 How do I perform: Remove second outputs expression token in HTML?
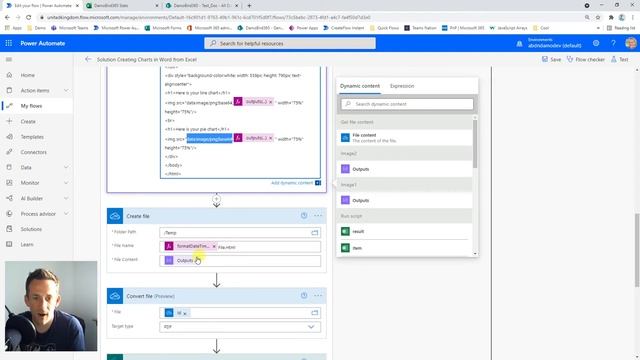(271, 138)
